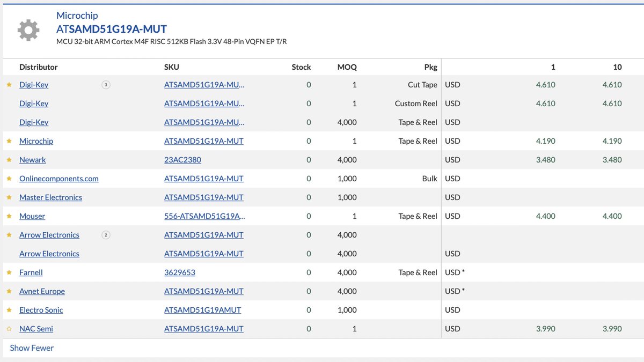Viewport: 644px width, 362px height.
Task: Select Microchip's 4.190 price in quantity 10 column
Action: pyautogui.click(x=612, y=141)
